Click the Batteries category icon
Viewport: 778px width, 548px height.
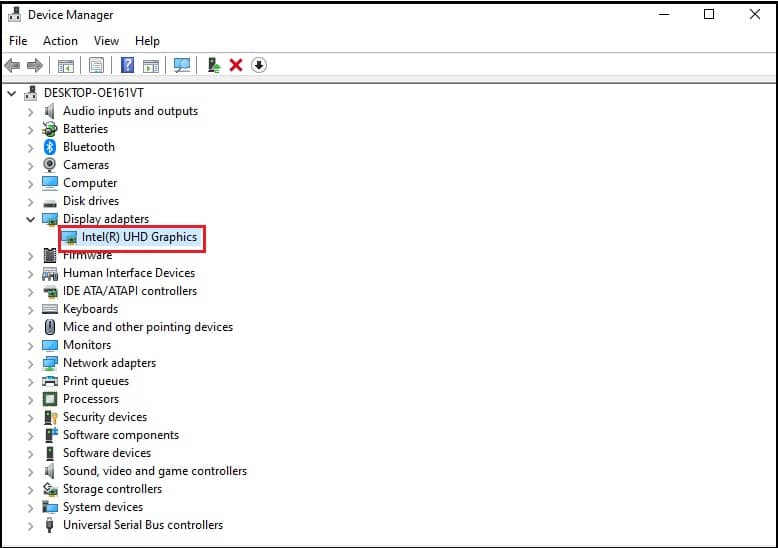click(x=50, y=129)
